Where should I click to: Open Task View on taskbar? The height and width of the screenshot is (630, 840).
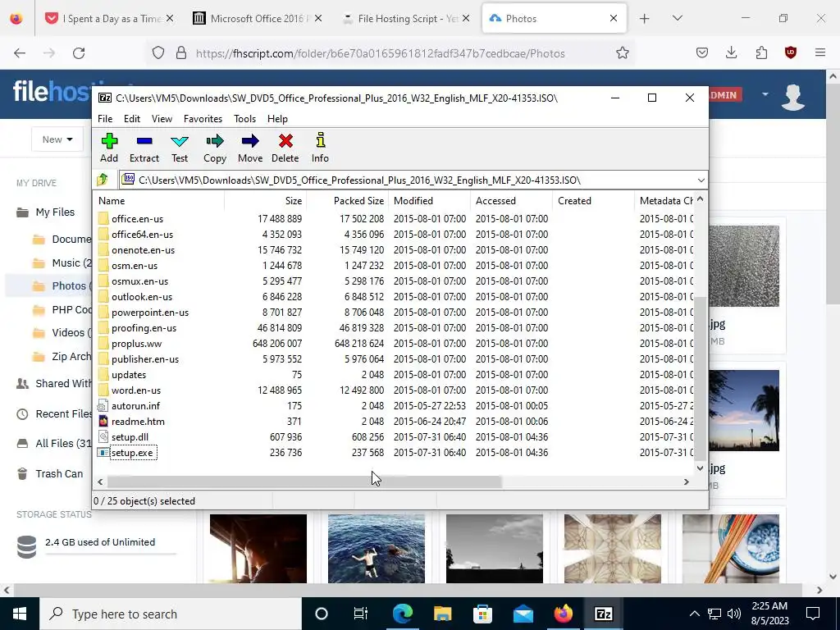[x=361, y=614]
